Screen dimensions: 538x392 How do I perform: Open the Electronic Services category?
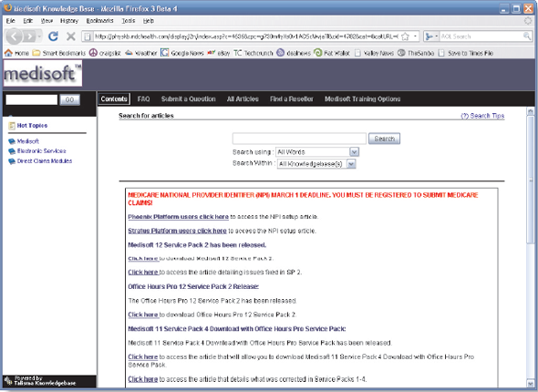42,151
